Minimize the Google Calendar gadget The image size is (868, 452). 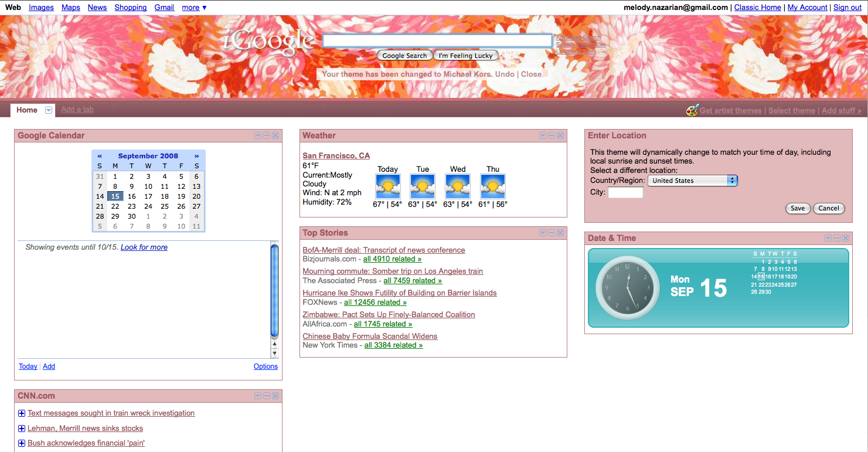coord(267,135)
